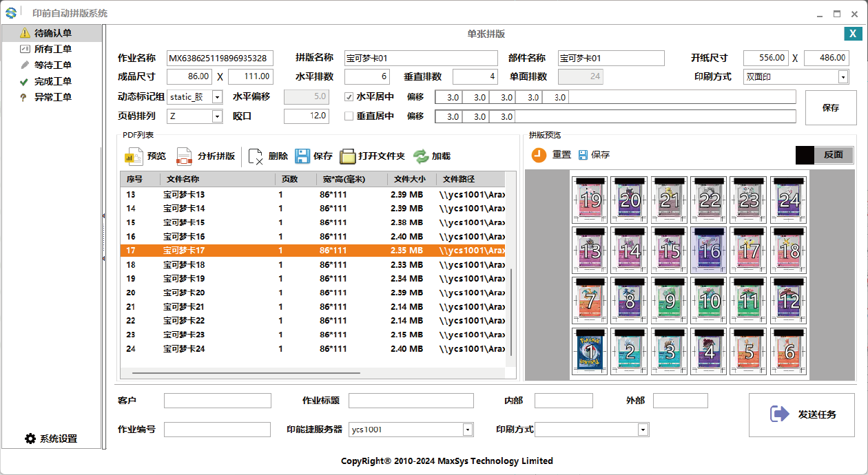The width and height of the screenshot is (868, 475).
Task: Sort by 文件名称 column header
Action: coord(219,179)
